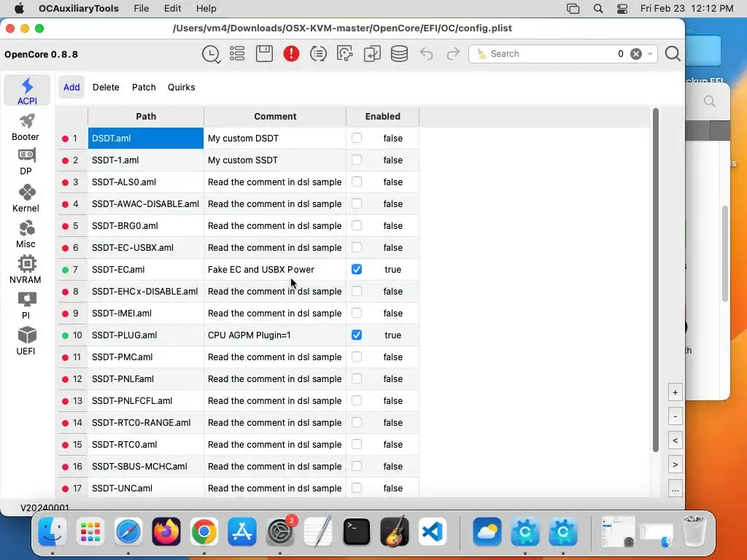747x560 pixels.
Task: Open Visual Studio Code from the dock
Action: click(433, 532)
